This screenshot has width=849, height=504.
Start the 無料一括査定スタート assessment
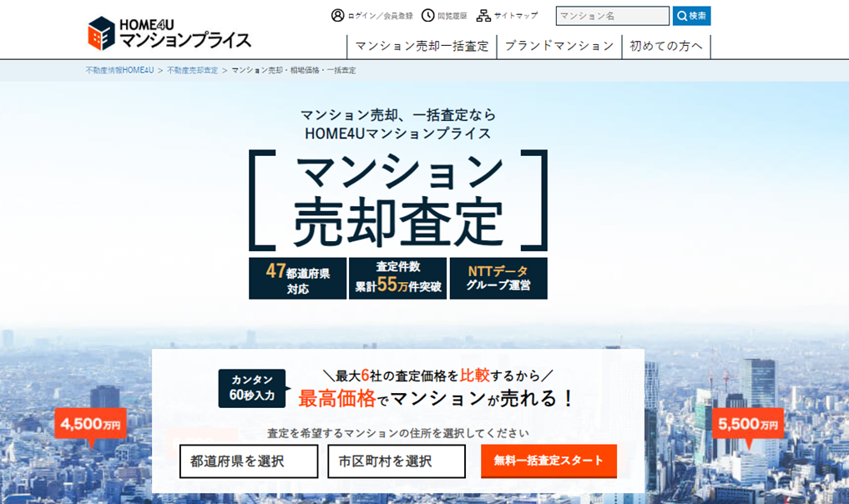coord(548,461)
